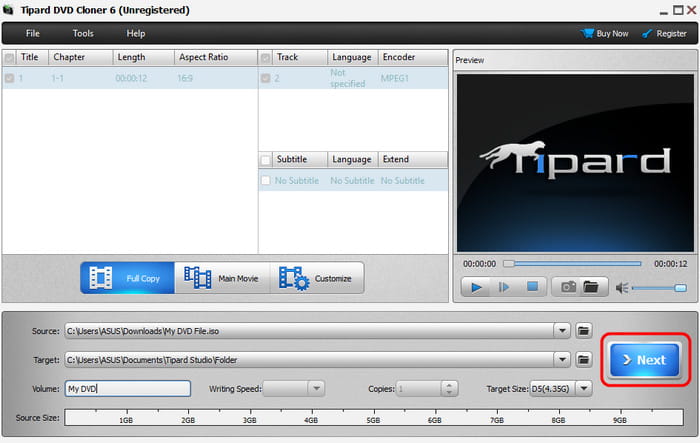
Task: Open Writing Speed dropdown
Action: coord(316,389)
